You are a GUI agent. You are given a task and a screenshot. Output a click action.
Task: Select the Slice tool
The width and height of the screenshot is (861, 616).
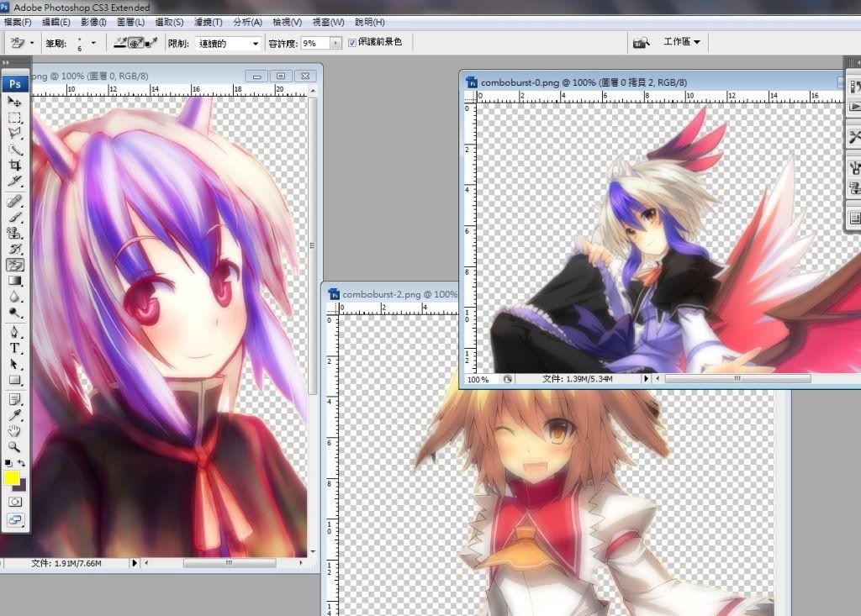[x=14, y=181]
